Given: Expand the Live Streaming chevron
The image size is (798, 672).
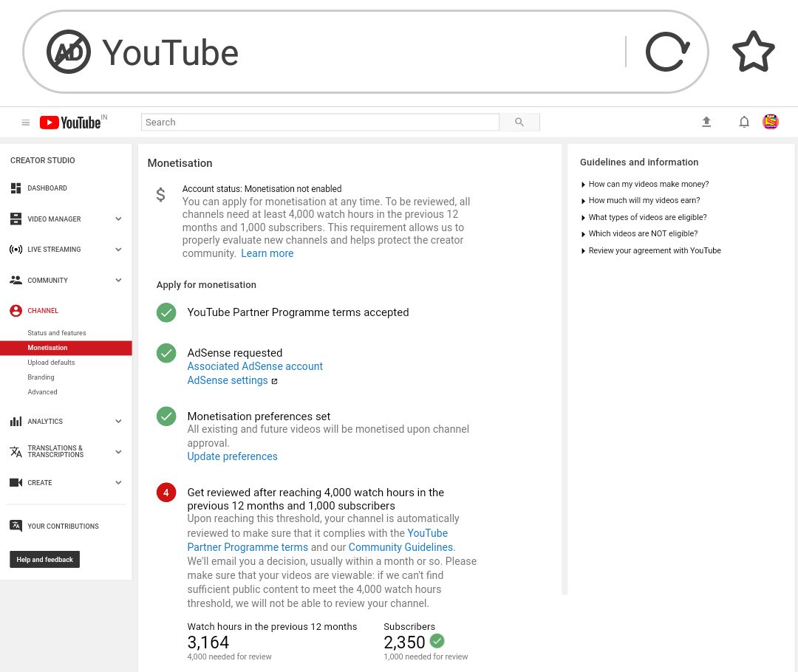Looking at the screenshot, I should click(x=118, y=250).
